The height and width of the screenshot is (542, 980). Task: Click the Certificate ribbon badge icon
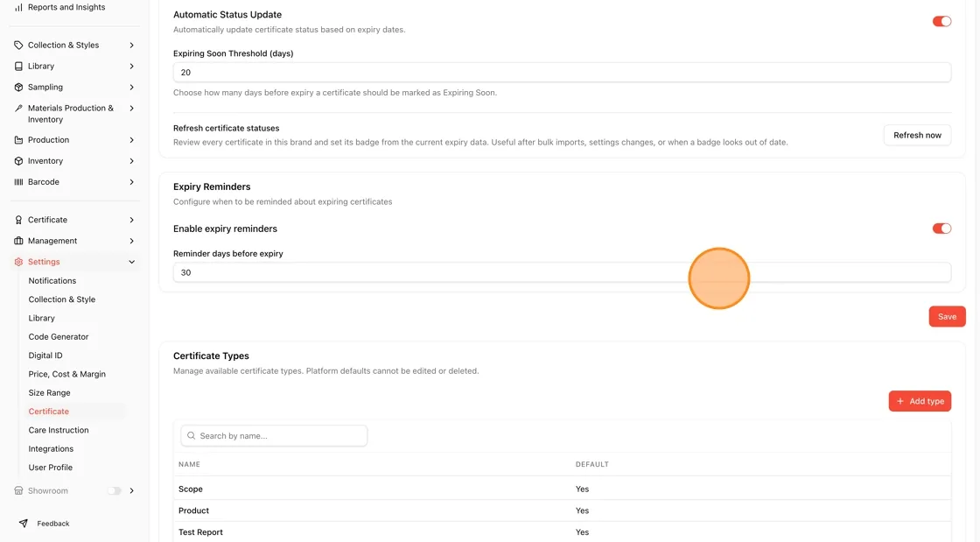18,220
